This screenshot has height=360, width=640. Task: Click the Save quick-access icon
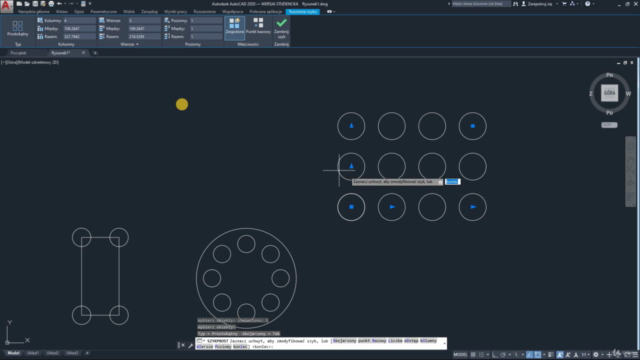(35, 4)
